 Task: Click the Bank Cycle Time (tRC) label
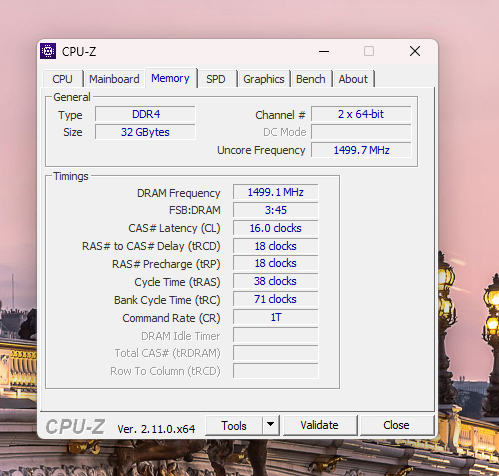[x=167, y=300]
